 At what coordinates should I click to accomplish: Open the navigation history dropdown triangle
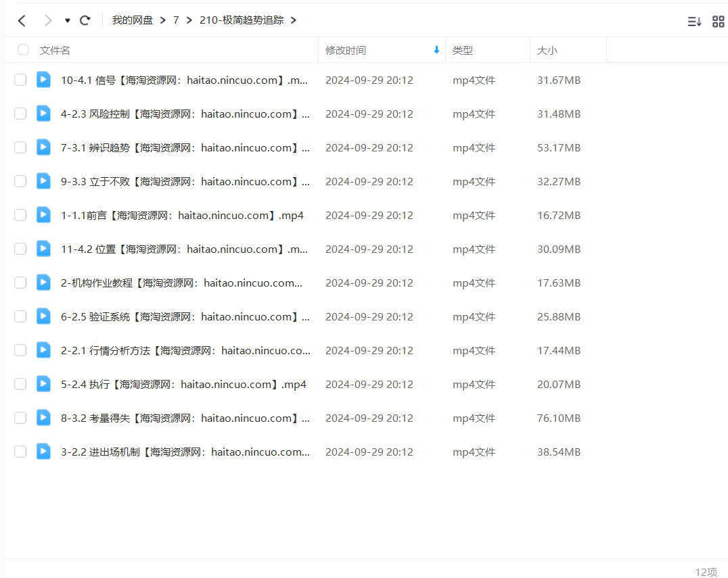[x=68, y=20]
